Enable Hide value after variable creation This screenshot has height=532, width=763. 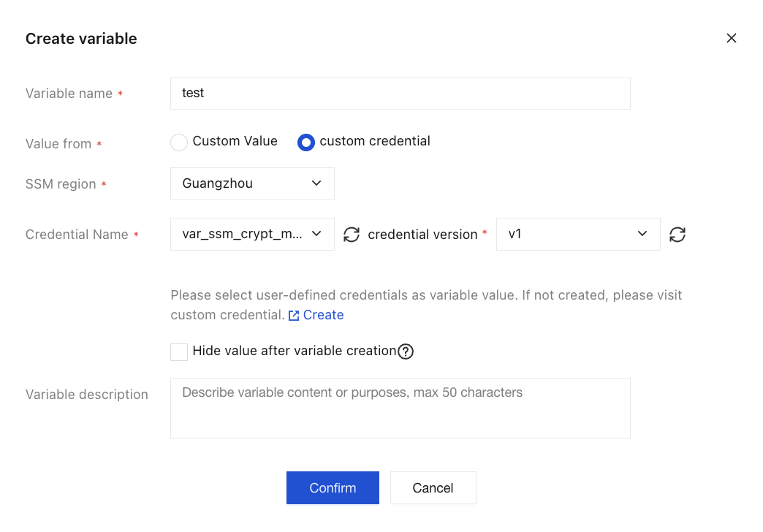click(x=179, y=352)
